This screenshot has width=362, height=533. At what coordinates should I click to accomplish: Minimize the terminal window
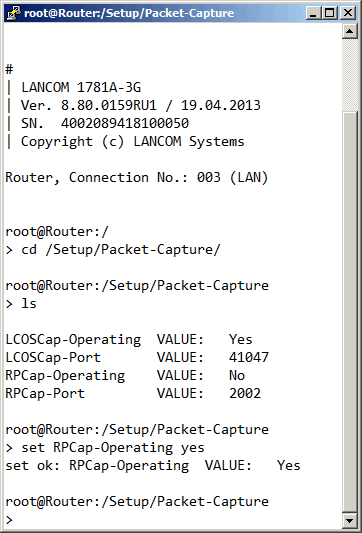(313, 13)
